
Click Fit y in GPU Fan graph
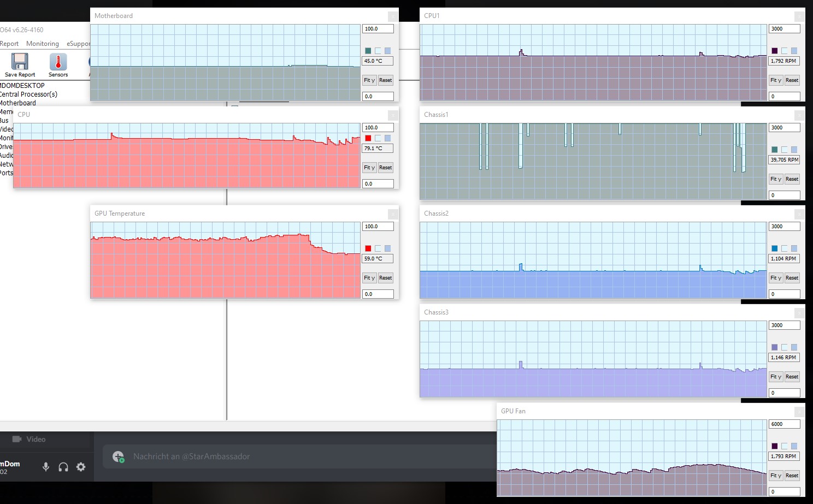click(776, 476)
